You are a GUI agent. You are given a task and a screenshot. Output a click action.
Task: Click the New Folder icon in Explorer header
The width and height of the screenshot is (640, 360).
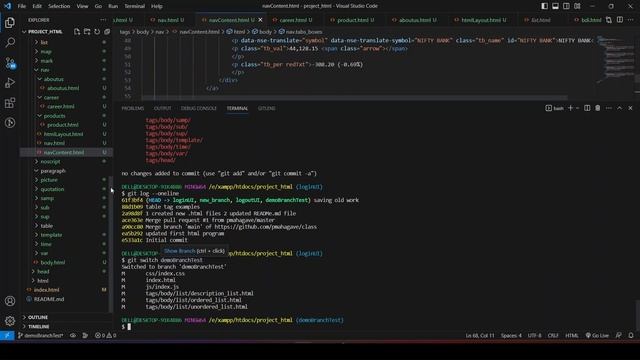coord(87,31)
